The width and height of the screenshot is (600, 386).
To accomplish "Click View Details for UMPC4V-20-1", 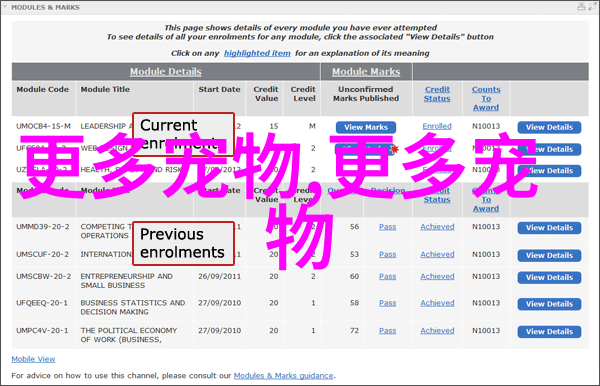I will 549,331.
